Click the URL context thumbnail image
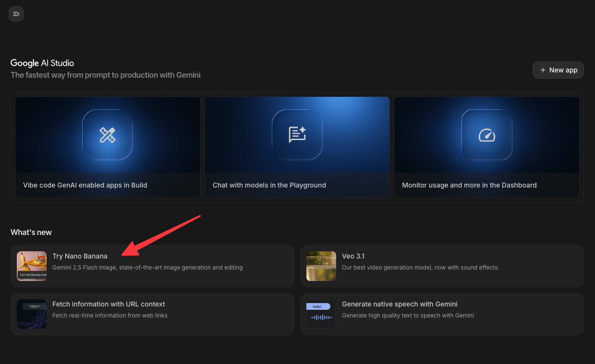The height and width of the screenshot is (364, 595). (x=32, y=314)
